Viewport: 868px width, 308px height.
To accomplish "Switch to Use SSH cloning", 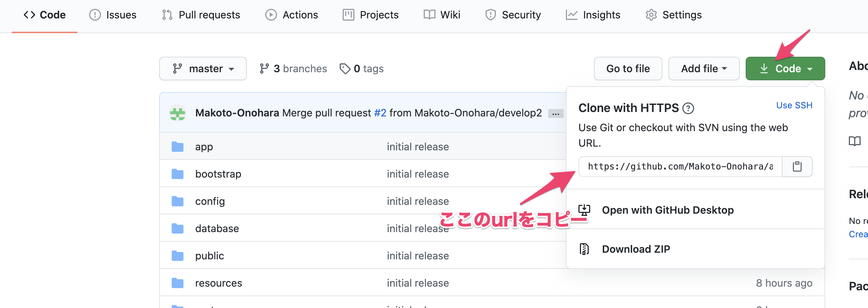I will coord(794,105).
